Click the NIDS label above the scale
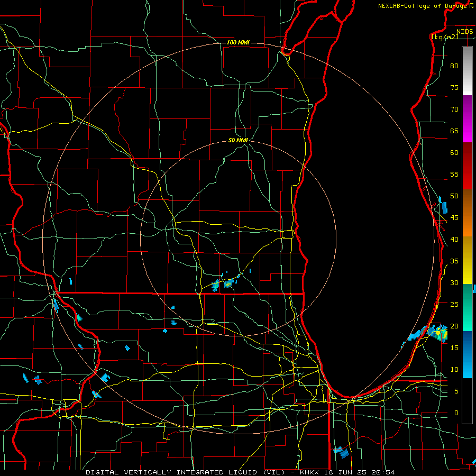Screen dimensions: 476x476 [464, 31]
